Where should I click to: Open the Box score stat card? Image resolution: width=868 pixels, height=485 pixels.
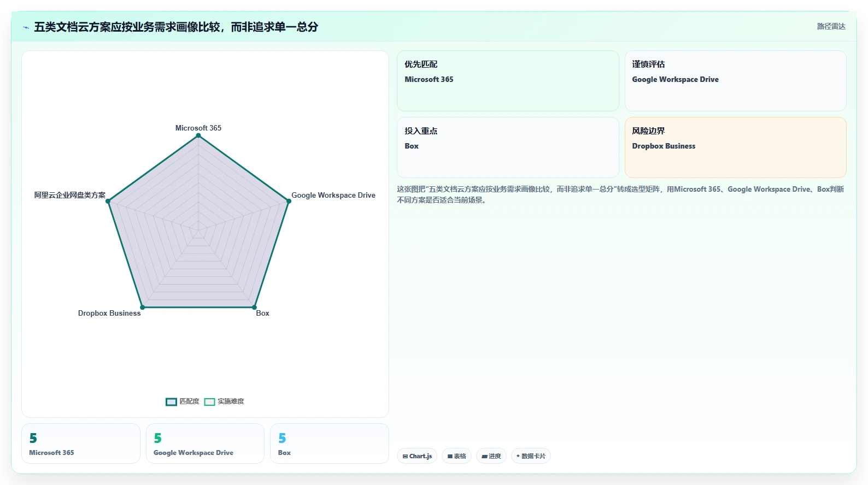[x=330, y=443]
